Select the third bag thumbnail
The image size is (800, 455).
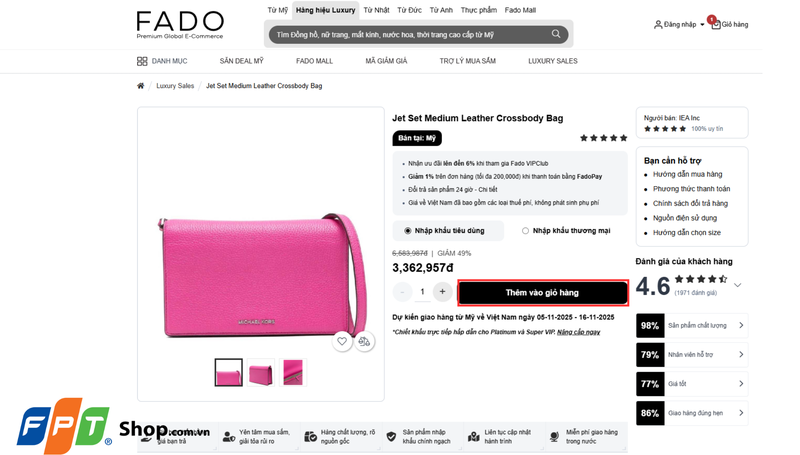pyautogui.click(x=293, y=372)
